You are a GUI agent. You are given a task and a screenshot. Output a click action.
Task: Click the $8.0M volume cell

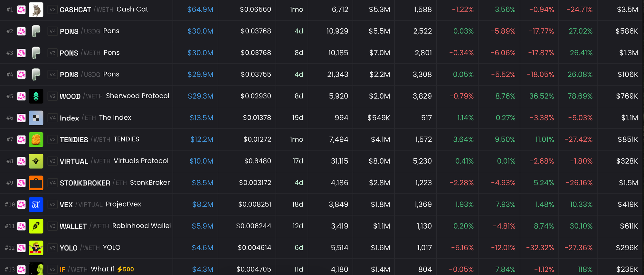[x=379, y=161]
